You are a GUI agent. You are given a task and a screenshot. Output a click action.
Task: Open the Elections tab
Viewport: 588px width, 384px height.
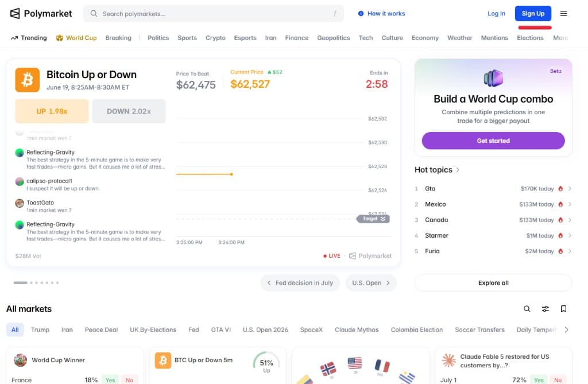click(530, 38)
